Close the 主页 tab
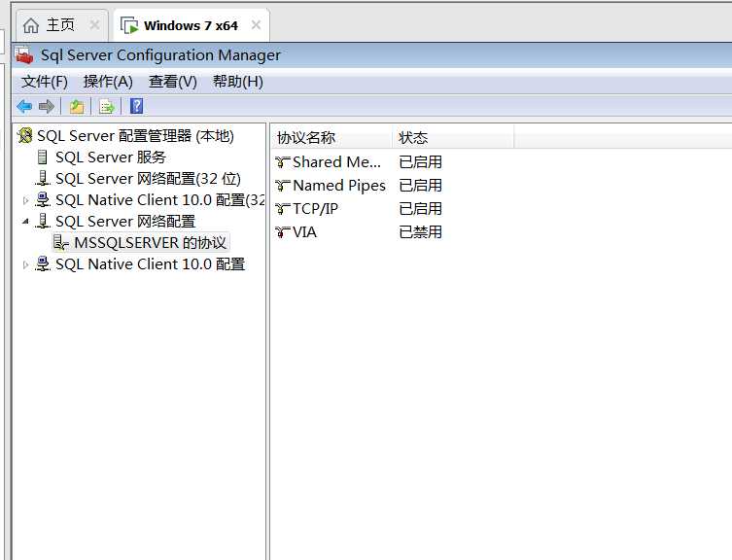 click(x=94, y=24)
